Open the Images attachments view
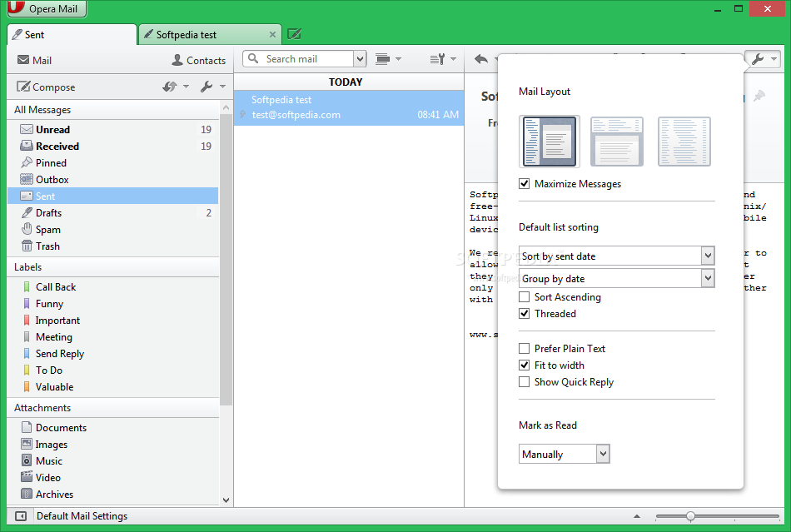 (113, 445)
